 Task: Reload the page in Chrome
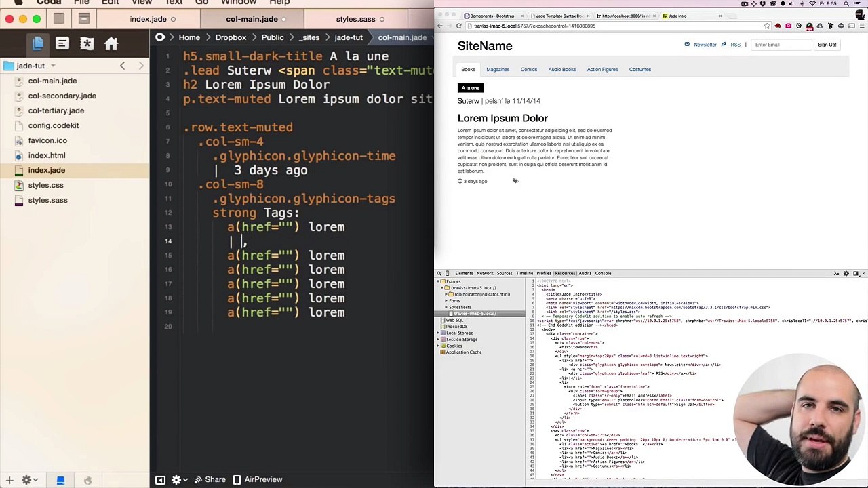459,26
